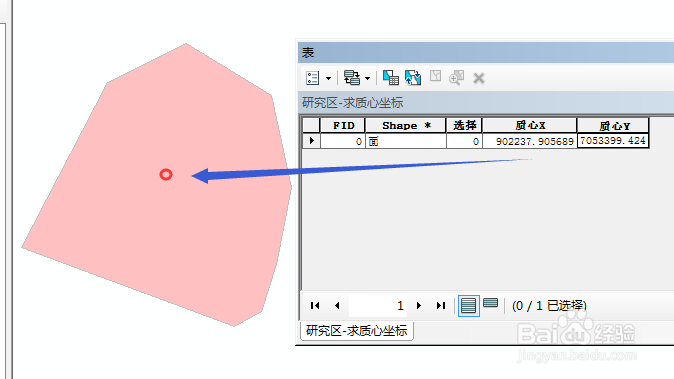Go to the previous record
Viewport: 674px width, 379px height.
pos(337,306)
